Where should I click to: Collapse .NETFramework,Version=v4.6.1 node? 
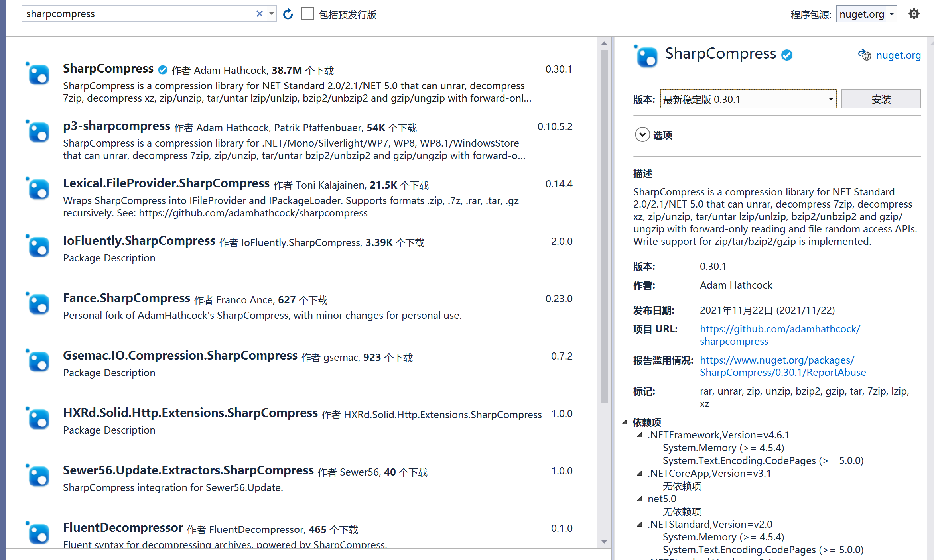coord(640,435)
